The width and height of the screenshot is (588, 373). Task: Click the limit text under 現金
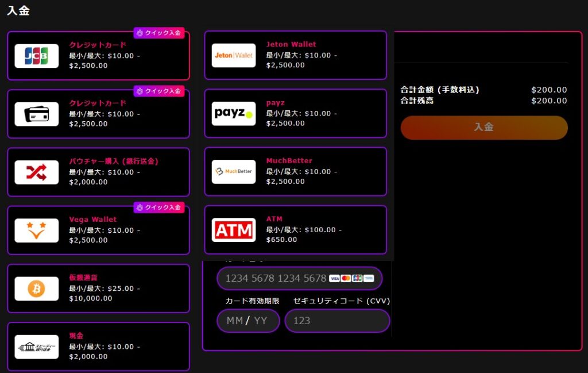click(105, 352)
